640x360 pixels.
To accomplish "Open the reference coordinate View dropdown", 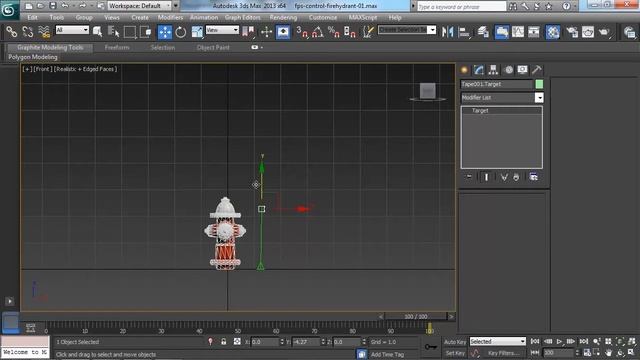I will pos(222,30).
